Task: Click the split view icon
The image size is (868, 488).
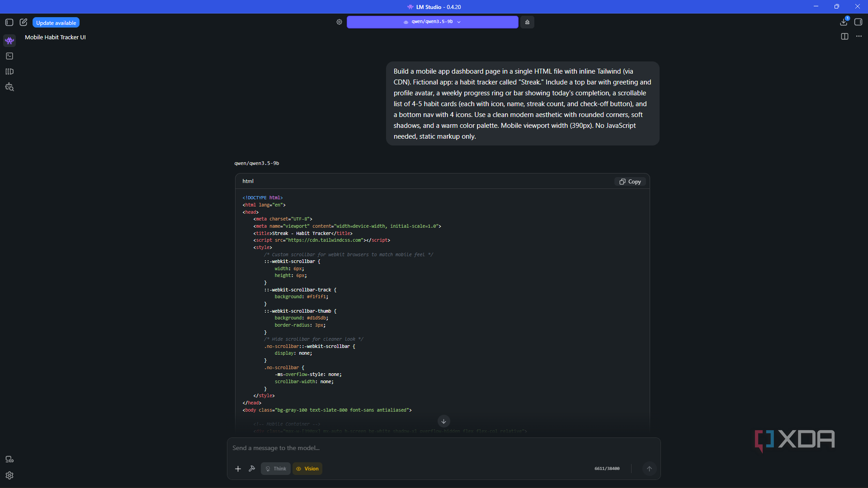Action: [x=845, y=36]
